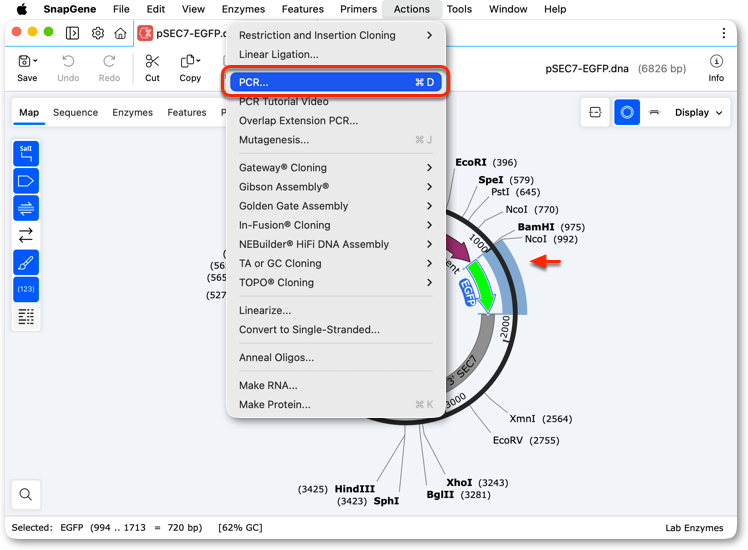Open the magnifier search button
Image resolution: width=748 pixels, height=550 pixels.
click(26, 494)
